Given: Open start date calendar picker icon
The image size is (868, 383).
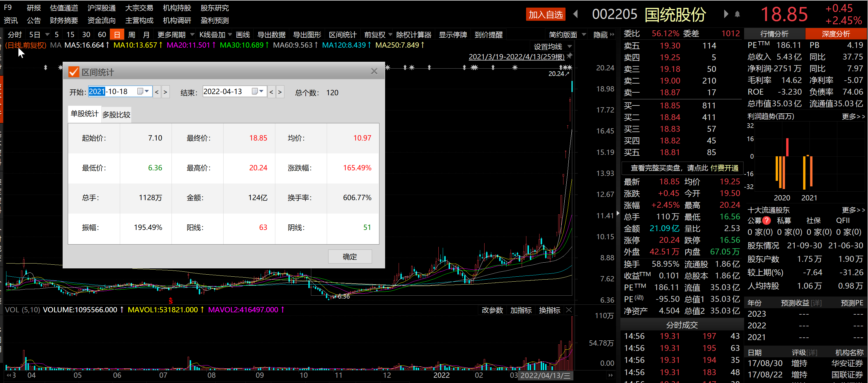Looking at the screenshot, I should tap(140, 91).
